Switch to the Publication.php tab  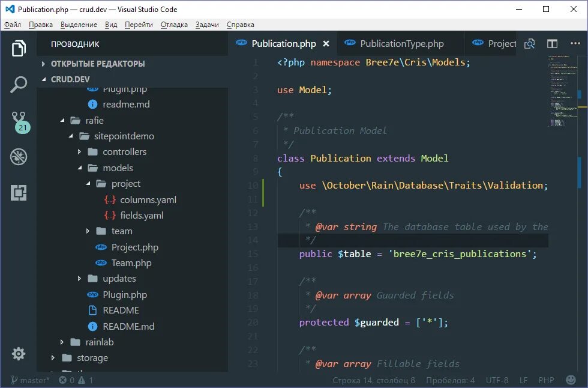tap(283, 43)
